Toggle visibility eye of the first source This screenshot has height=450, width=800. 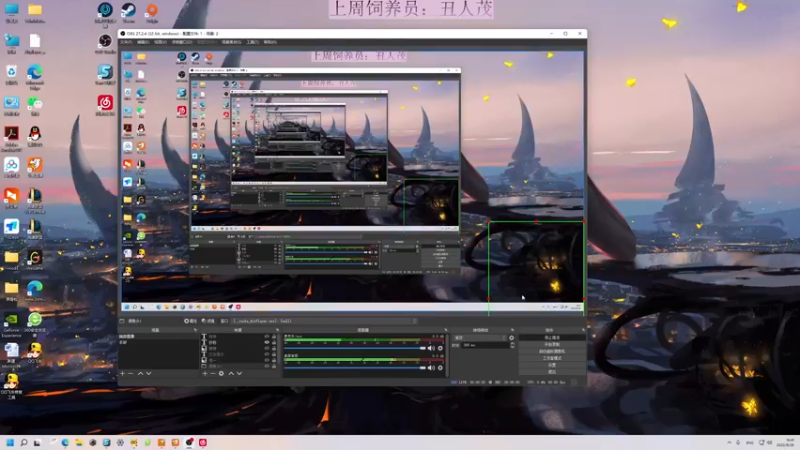point(266,336)
